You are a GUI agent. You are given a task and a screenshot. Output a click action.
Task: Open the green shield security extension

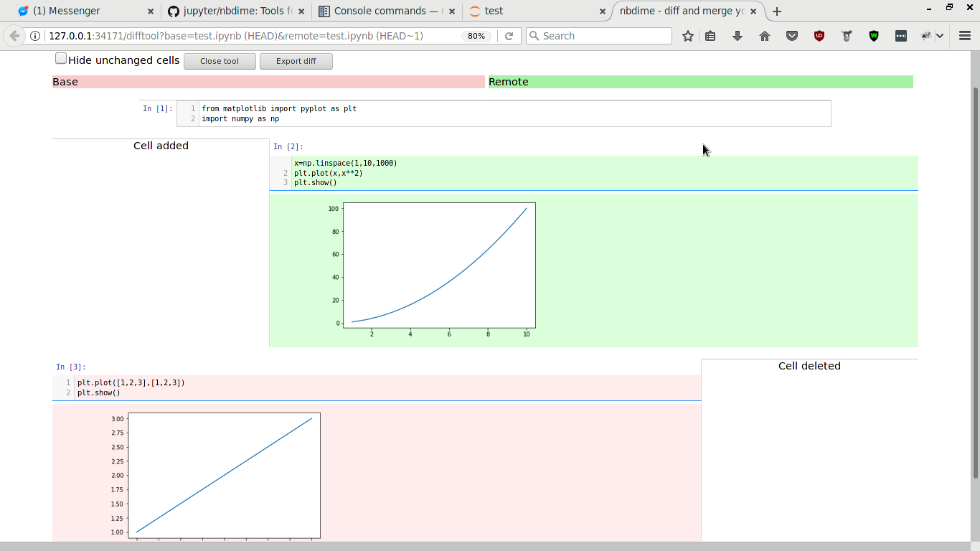coord(874,35)
